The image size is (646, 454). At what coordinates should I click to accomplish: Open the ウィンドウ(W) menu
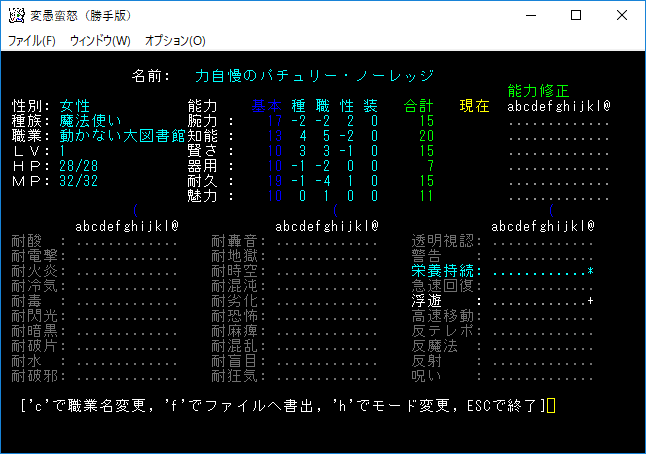pos(100,41)
